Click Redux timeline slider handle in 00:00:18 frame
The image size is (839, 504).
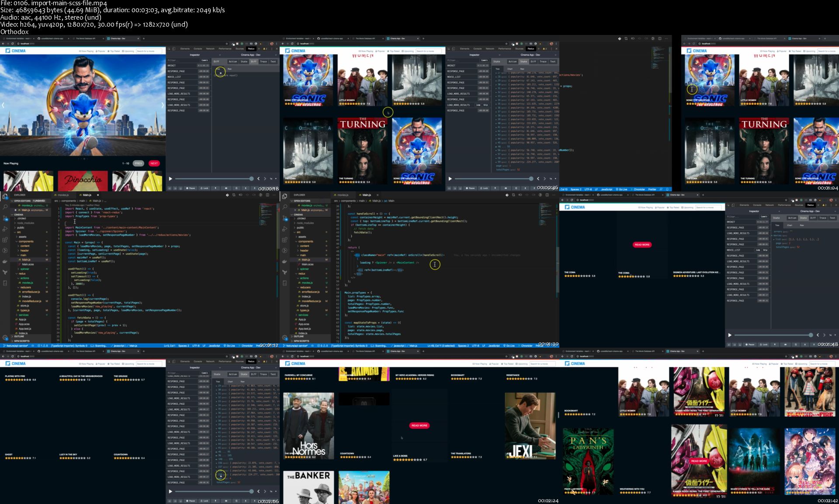251,179
